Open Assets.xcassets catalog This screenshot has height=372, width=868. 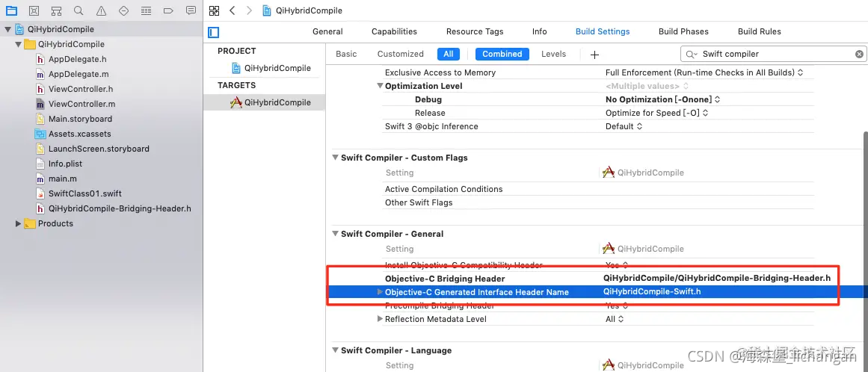(80, 134)
